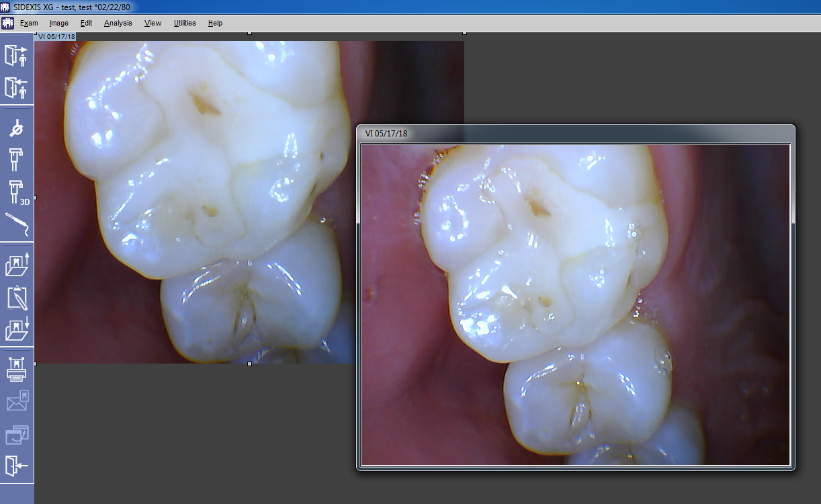Open the Edit menu
The image size is (821, 504).
[86, 23]
